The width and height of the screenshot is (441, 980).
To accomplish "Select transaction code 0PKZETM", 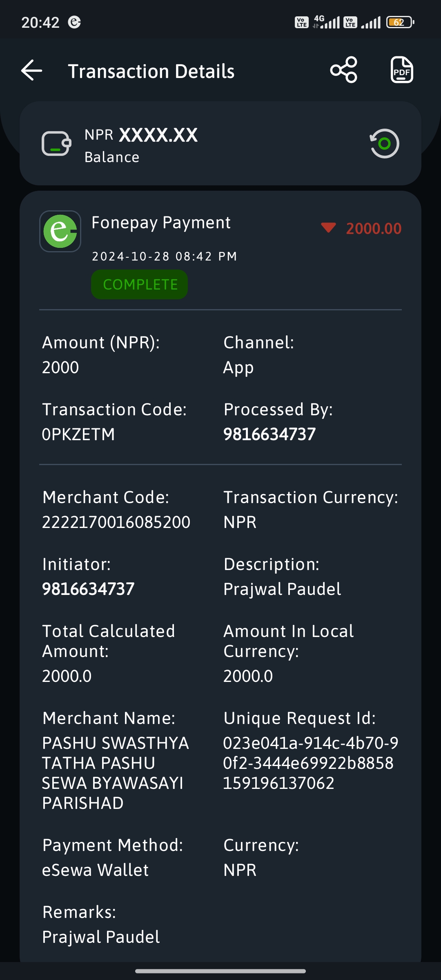I will click(x=78, y=434).
